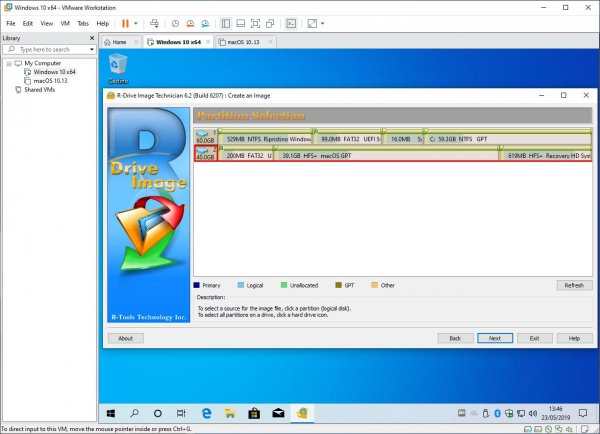Select Windows 10 x64 in the library tree
This screenshot has width=600, height=434.
point(54,72)
